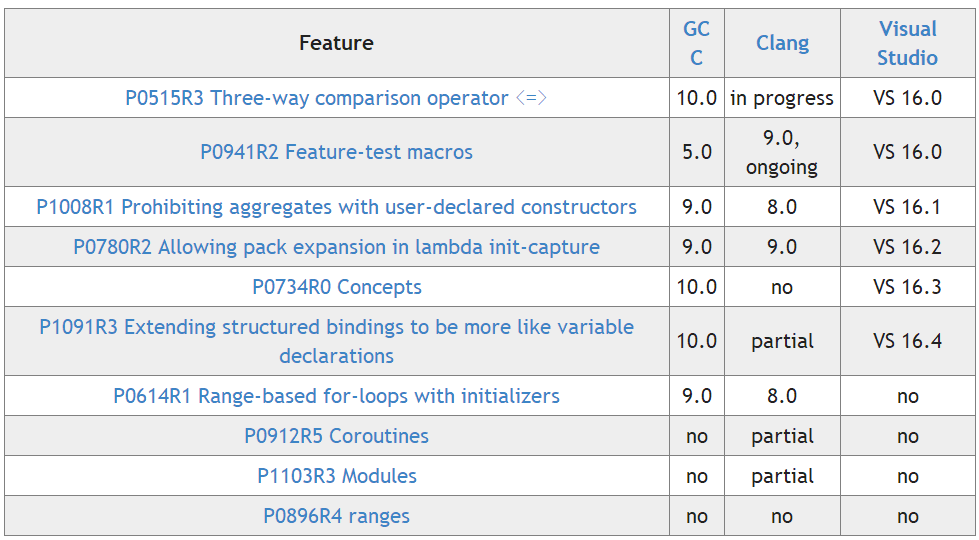Click the GCC column header link
This screenshot has width=979, height=540.
click(x=696, y=43)
